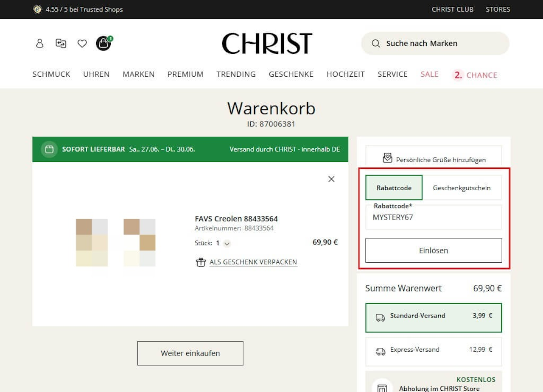
Task: Click Weiter einkaufen button
Action: click(x=190, y=353)
